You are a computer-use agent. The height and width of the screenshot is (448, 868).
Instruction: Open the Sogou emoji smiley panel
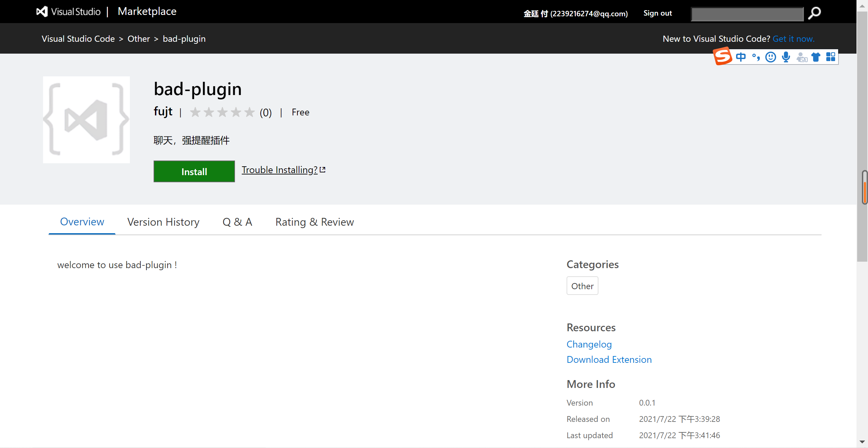click(771, 57)
